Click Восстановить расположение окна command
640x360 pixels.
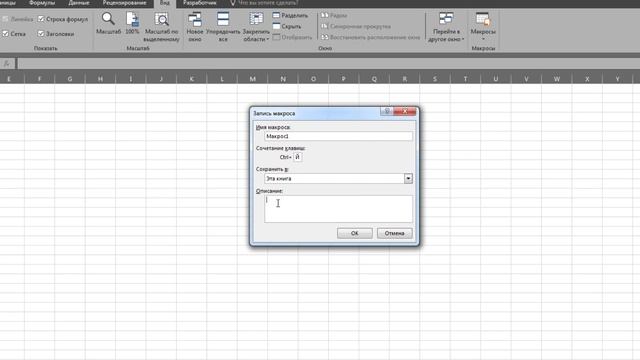coord(371,37)
